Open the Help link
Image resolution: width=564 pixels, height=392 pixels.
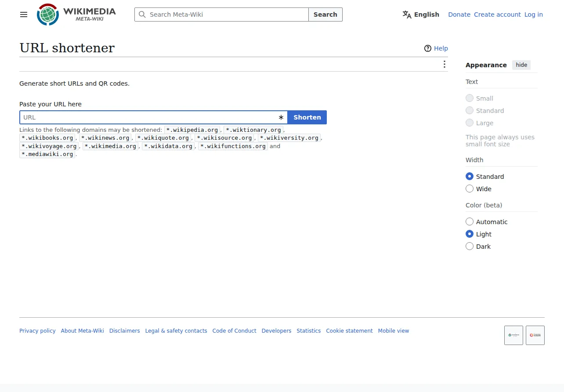441,48
